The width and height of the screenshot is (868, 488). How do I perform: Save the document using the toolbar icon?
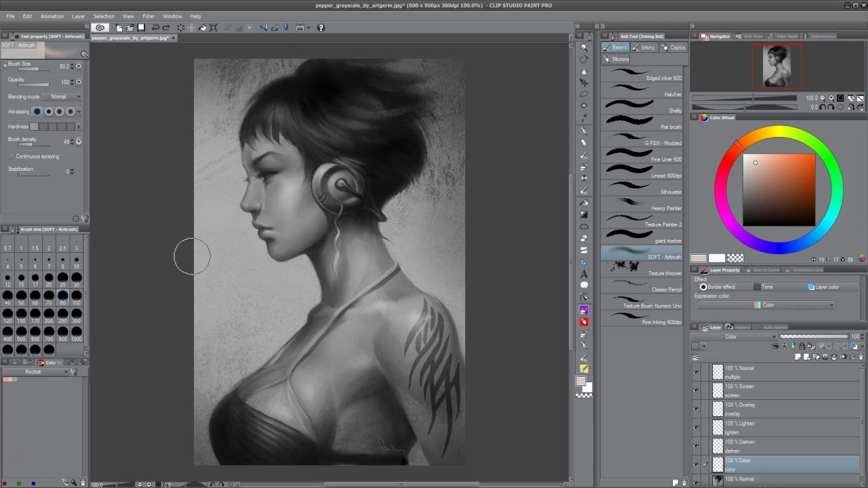coord(141,28)
